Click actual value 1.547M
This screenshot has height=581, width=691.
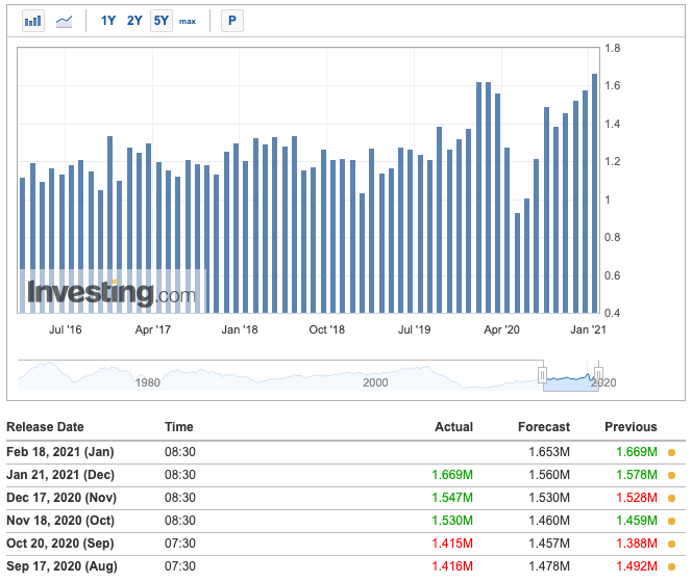452,498
